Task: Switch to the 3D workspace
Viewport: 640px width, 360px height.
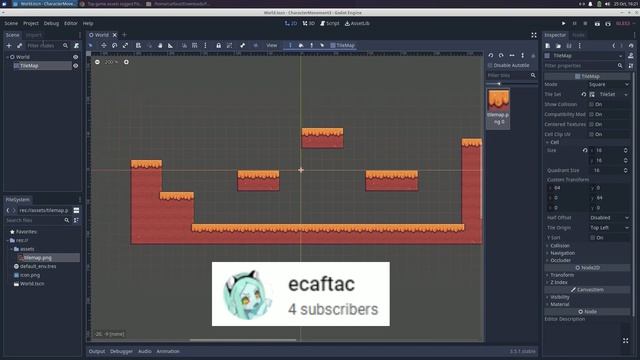Action: (x=309, y=24)
